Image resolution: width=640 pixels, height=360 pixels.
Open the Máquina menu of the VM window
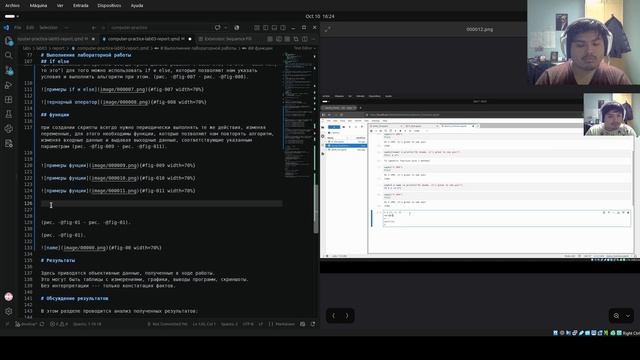pyautogui.click(x=38, y=6)
